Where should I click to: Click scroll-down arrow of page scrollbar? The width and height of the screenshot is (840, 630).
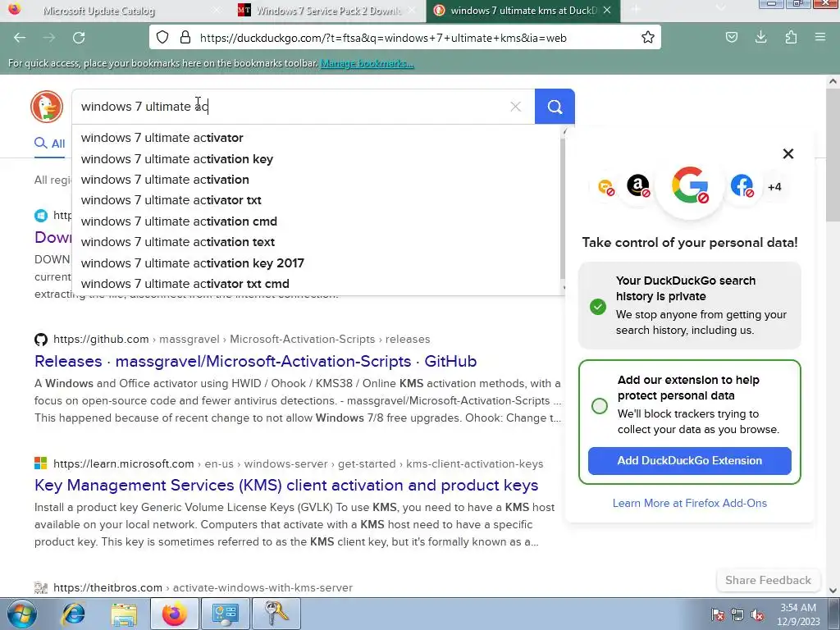[x=833, y=591]
